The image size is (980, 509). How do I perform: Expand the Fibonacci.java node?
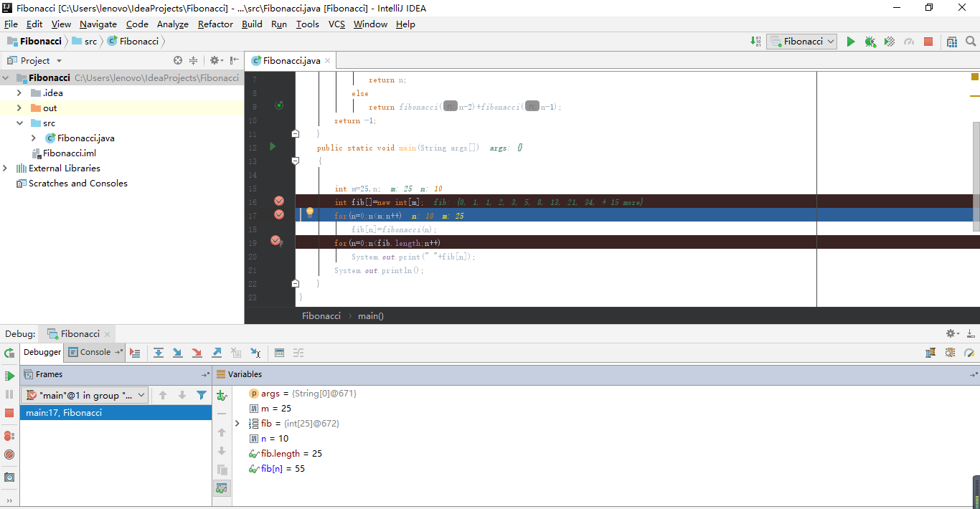tap(34, 138)
